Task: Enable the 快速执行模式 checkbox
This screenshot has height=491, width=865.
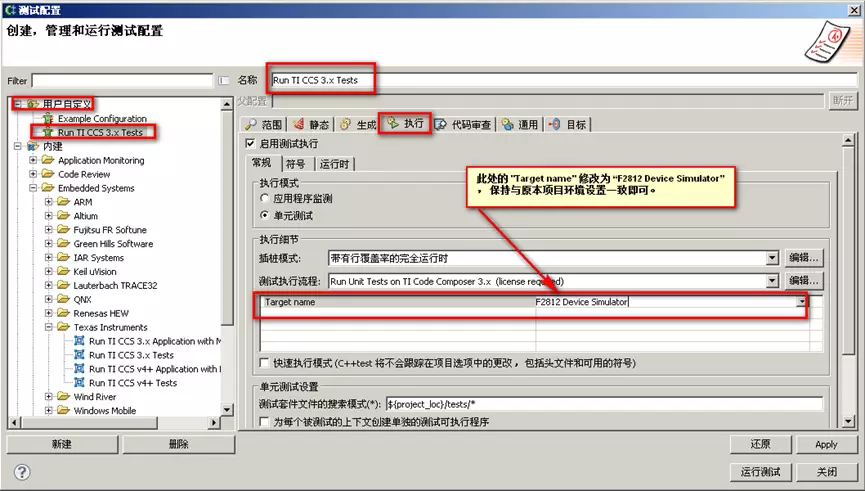Action: (x=264, y=363)
